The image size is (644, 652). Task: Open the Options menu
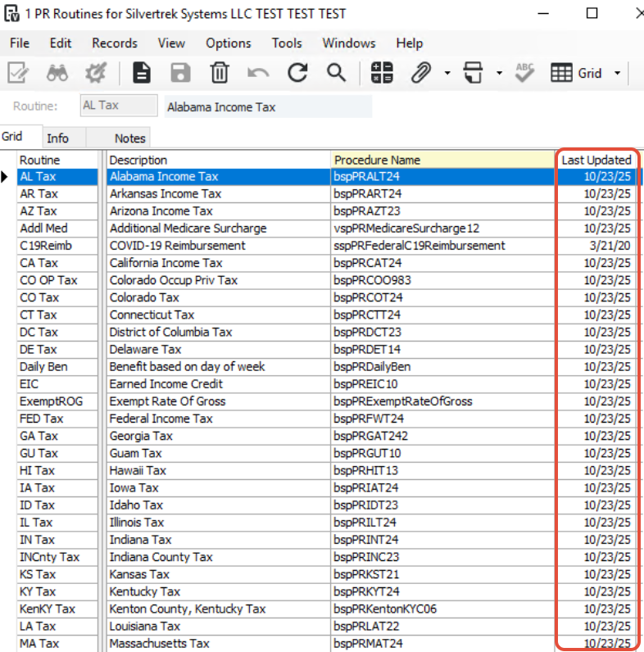(x=229, y=43)
